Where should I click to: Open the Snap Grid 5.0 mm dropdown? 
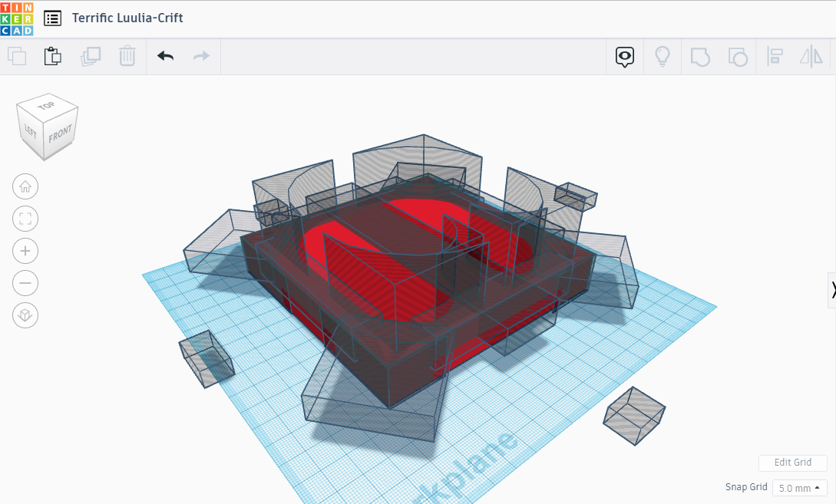point(799,488)
